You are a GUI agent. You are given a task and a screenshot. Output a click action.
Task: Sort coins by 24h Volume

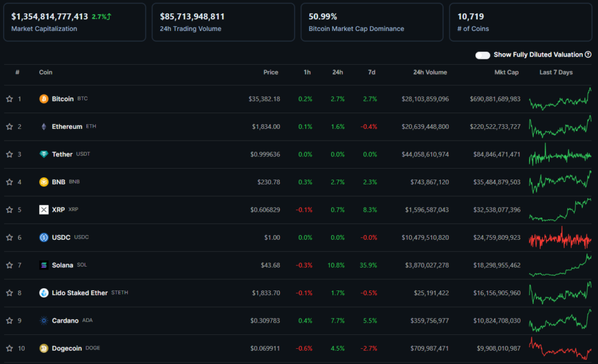430,72
